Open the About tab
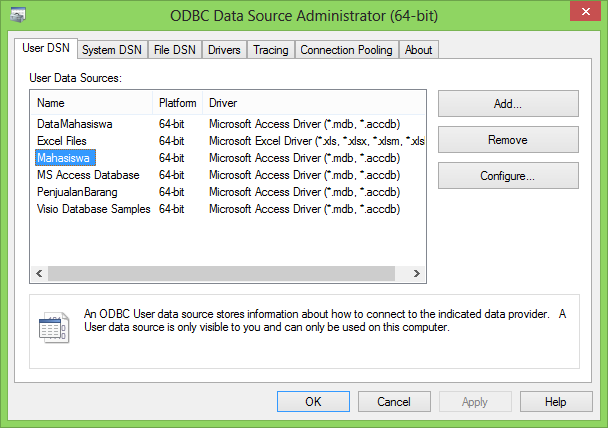This screenshot has height=428, width=608. pyautogui.click(x=419, y=50)
